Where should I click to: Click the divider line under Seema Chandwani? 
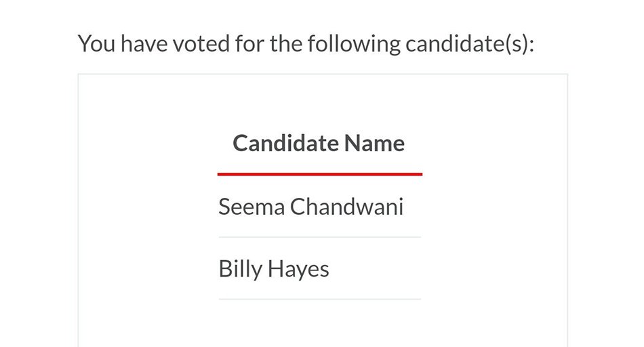pos(319,237)
